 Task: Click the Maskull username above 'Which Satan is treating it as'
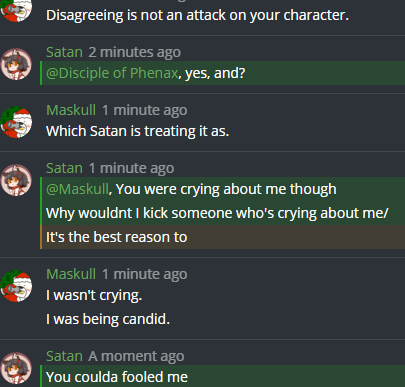tap(71, 110)
